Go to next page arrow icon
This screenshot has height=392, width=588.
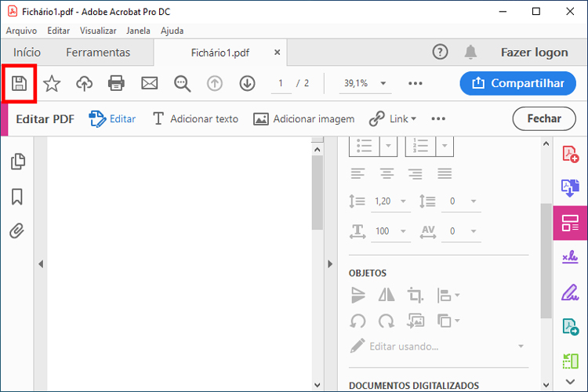click(247, 83)
